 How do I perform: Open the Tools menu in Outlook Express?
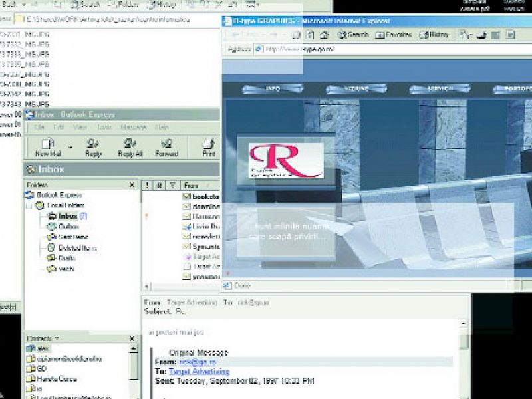click(x=104, y=127)
